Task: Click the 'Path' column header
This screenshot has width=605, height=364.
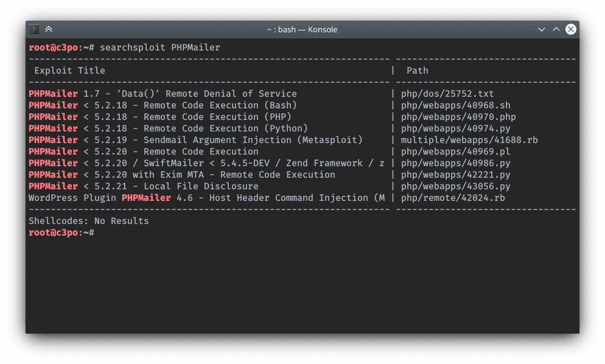Action: tap(417, 71)
